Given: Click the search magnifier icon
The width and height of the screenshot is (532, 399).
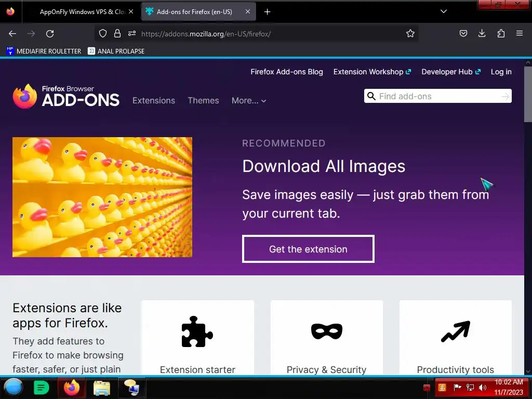Looking at the screenshot, I should point(371,96).
